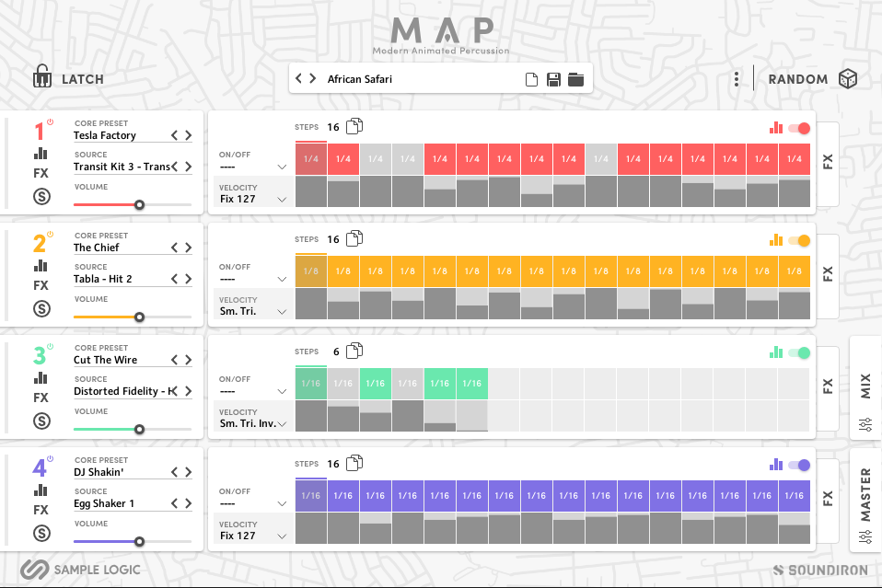
Task: Click the RANDOM label button
Action: [x=798, y=80]
